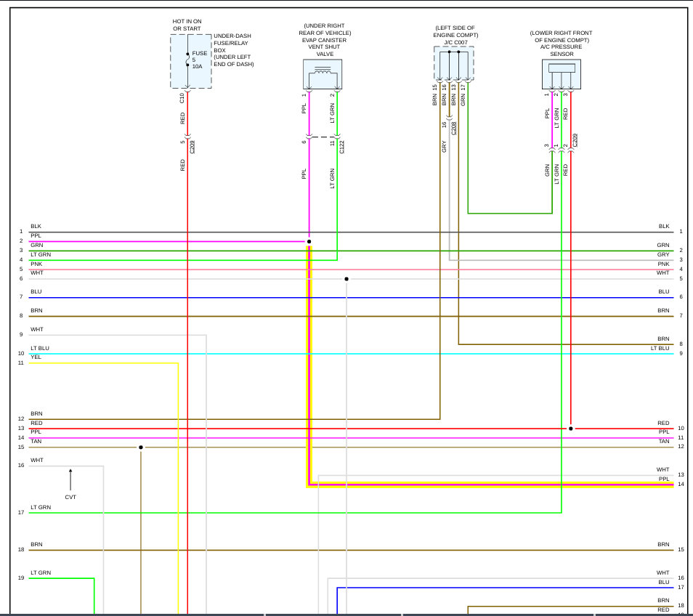The image size is (693, 616).
Task: Open the C209 connector link below fuse 5
Action: (x=192, y=147)
